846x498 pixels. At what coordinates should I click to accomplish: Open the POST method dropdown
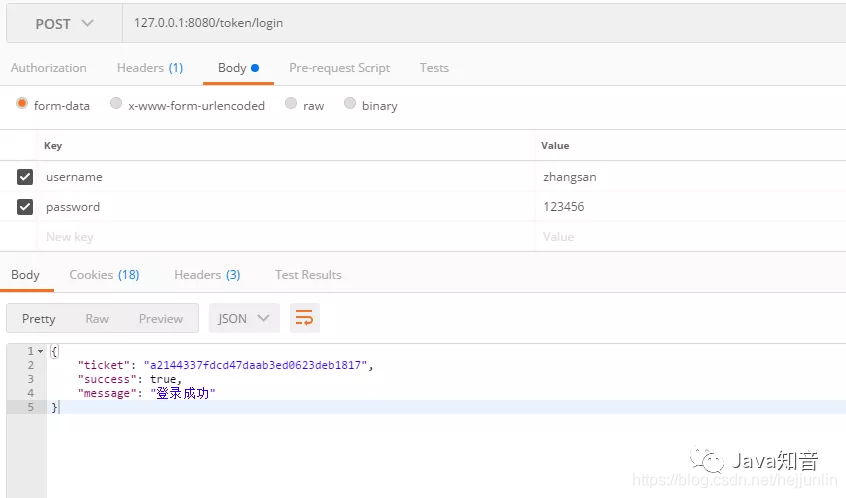[64, 24]
